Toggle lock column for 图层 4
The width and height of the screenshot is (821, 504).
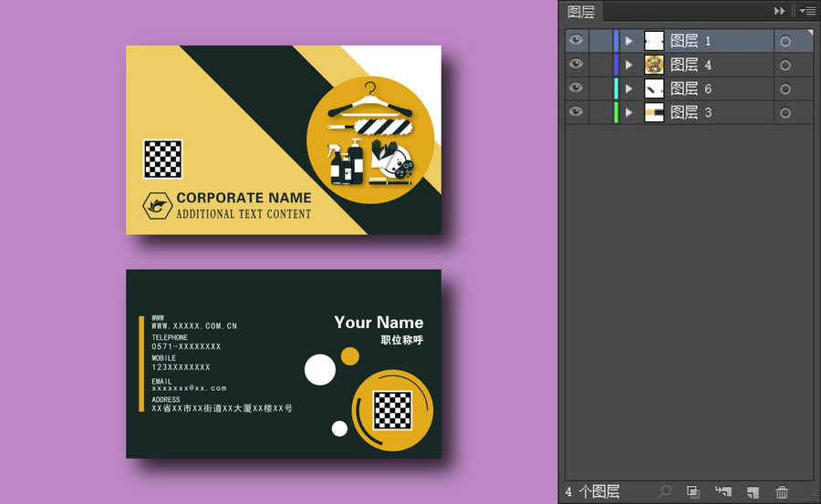[x=600, y=65]
